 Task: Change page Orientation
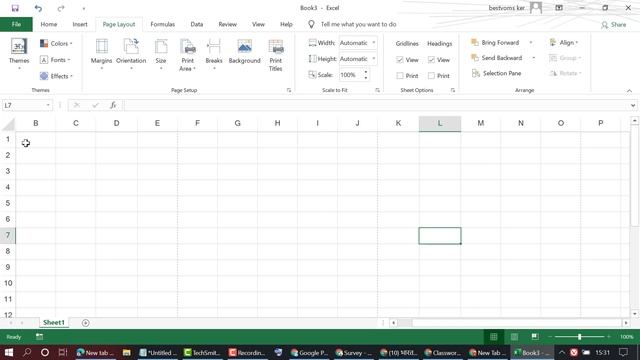click(131, 54)
